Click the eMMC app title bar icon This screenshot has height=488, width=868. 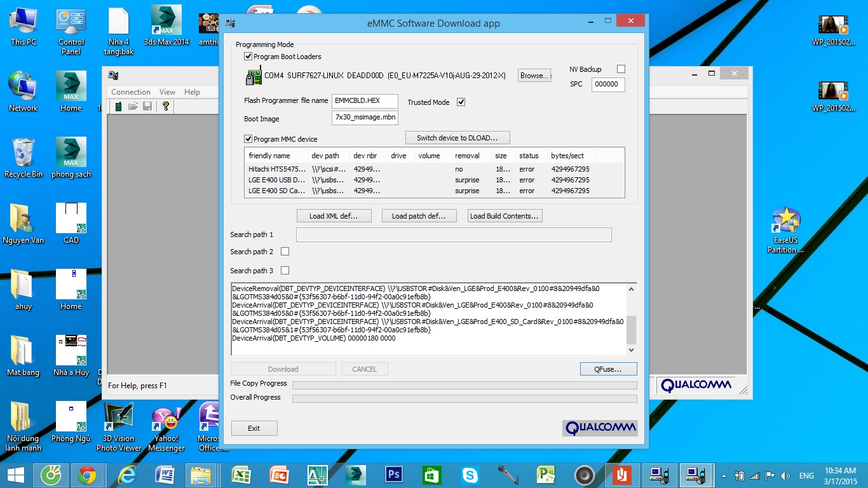click(x=231, y=23)
